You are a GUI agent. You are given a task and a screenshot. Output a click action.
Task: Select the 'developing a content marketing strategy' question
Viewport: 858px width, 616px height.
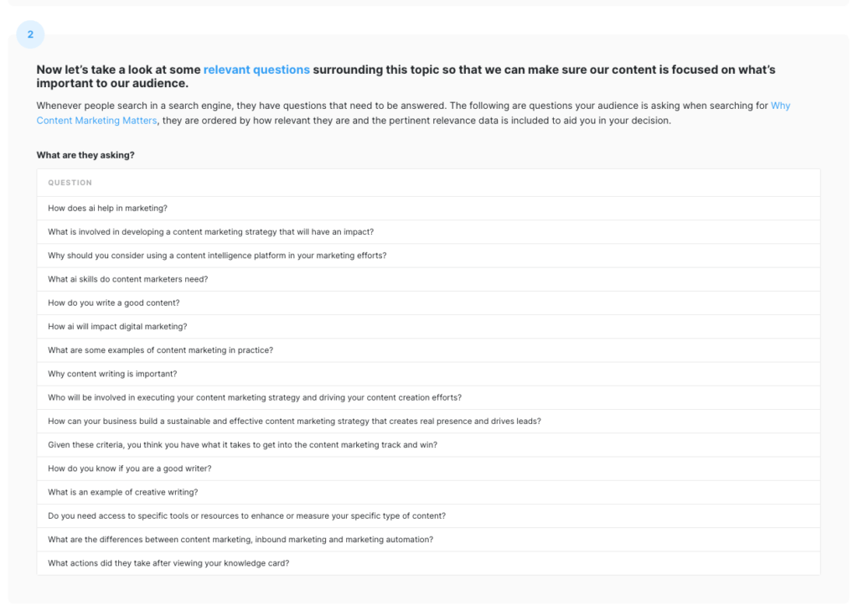210,232
